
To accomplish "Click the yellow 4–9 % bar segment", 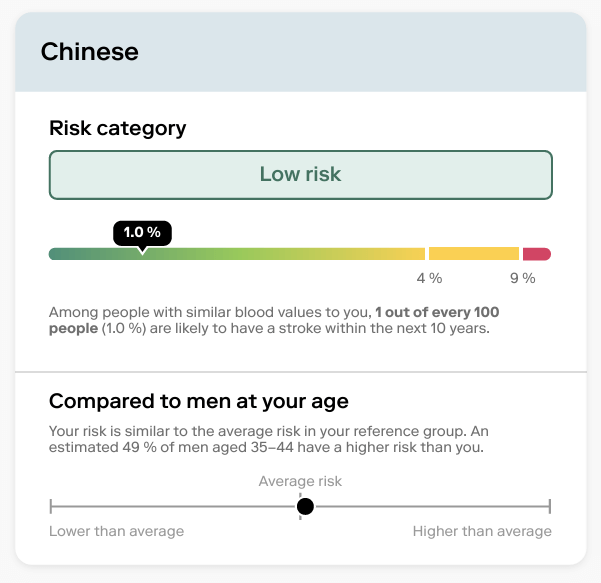I will tap(474, 254).
